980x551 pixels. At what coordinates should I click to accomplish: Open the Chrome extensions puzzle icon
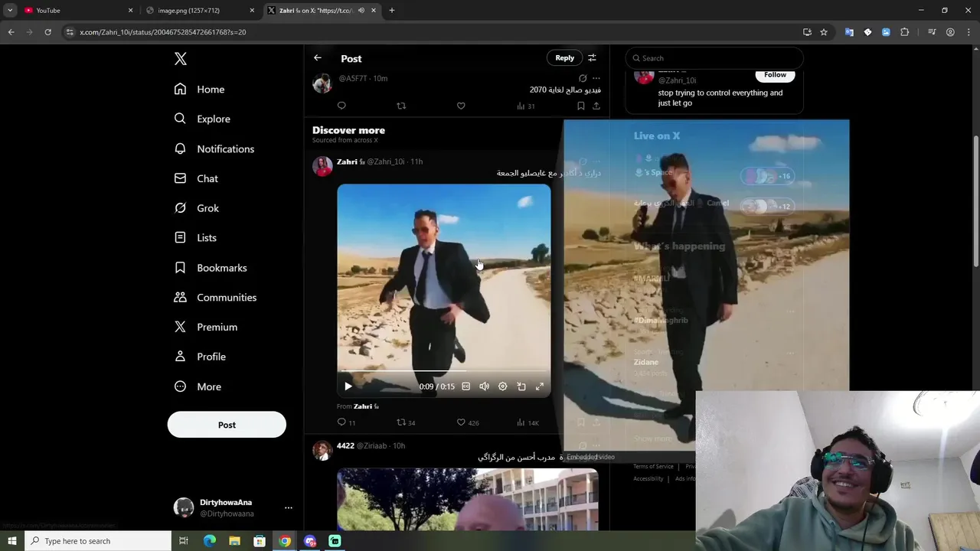[x=905, y=32]
